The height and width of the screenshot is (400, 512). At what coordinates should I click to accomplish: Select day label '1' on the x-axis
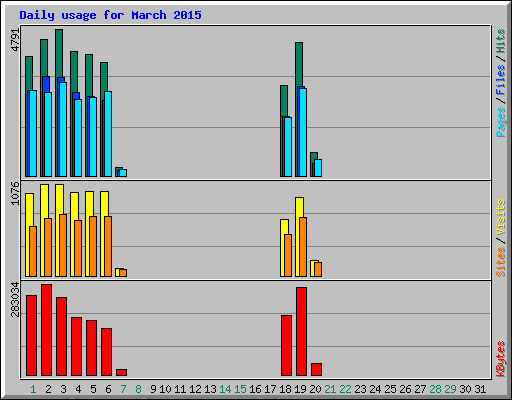click(x=33, y=389)
